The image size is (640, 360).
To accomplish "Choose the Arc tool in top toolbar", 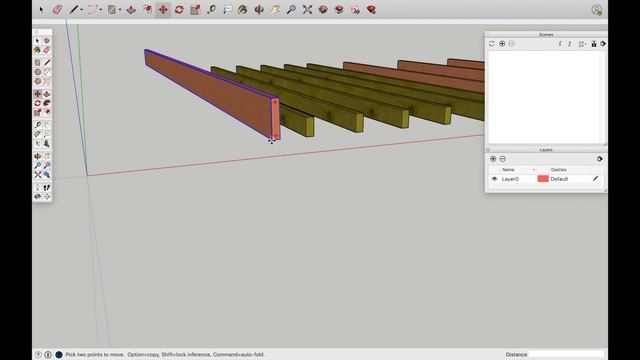I will pyautogui.click(x=93, y=9).
